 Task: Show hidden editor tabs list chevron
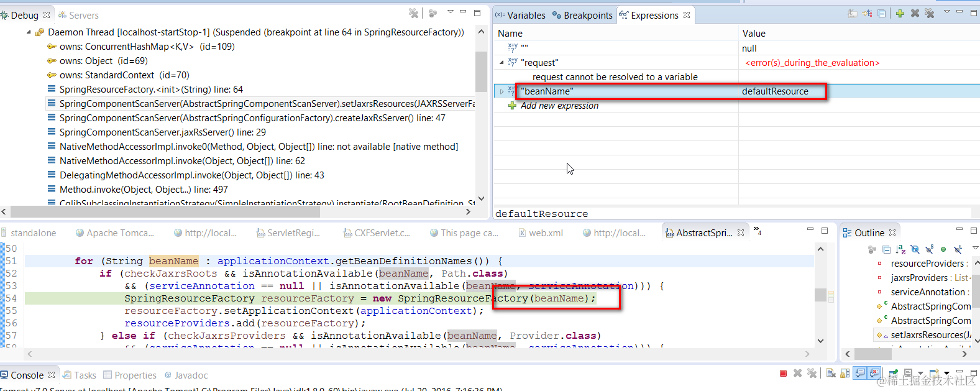pos(758,231)
